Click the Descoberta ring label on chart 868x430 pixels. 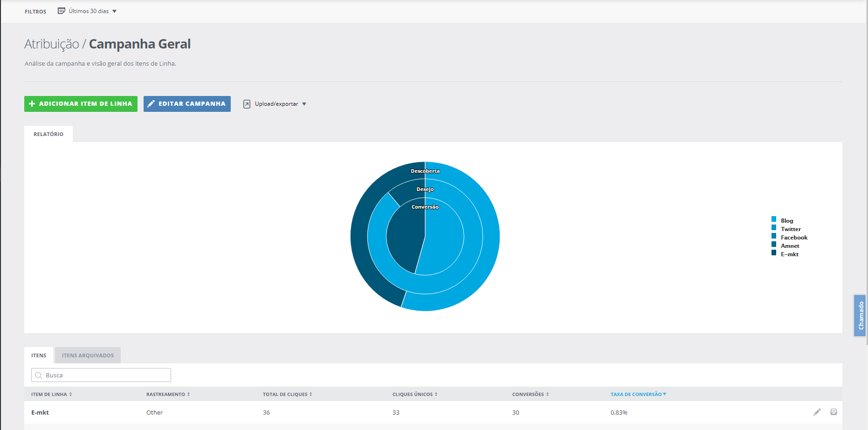[425, 171]
